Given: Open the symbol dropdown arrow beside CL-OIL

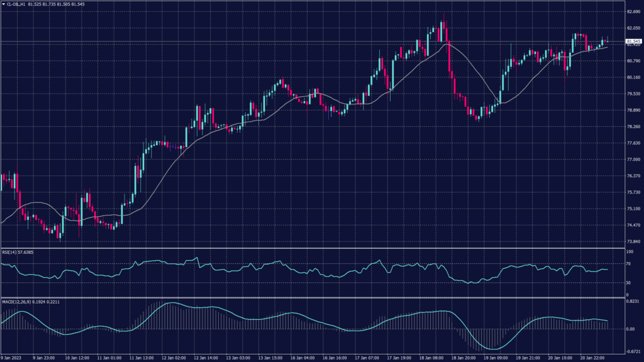Looking at the screenshot, I should (4, 4).
